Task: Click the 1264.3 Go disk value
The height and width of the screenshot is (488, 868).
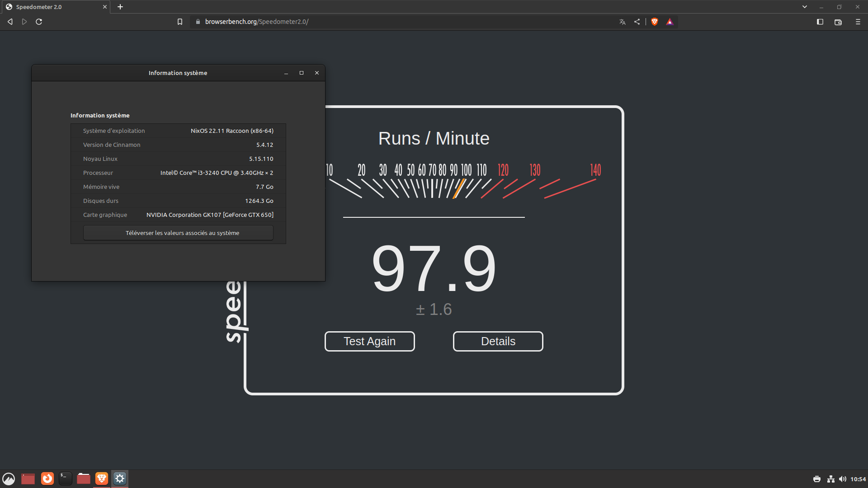Action: [259, 201]
